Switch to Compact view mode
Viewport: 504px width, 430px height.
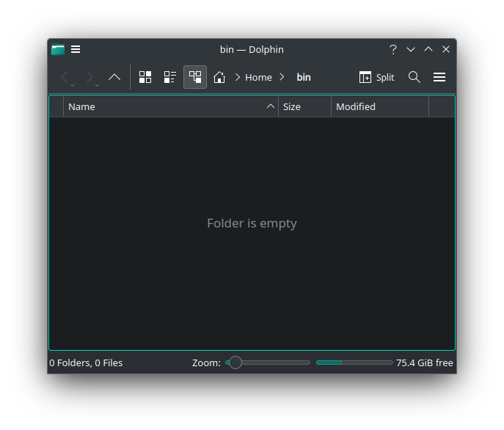[170, 77]
